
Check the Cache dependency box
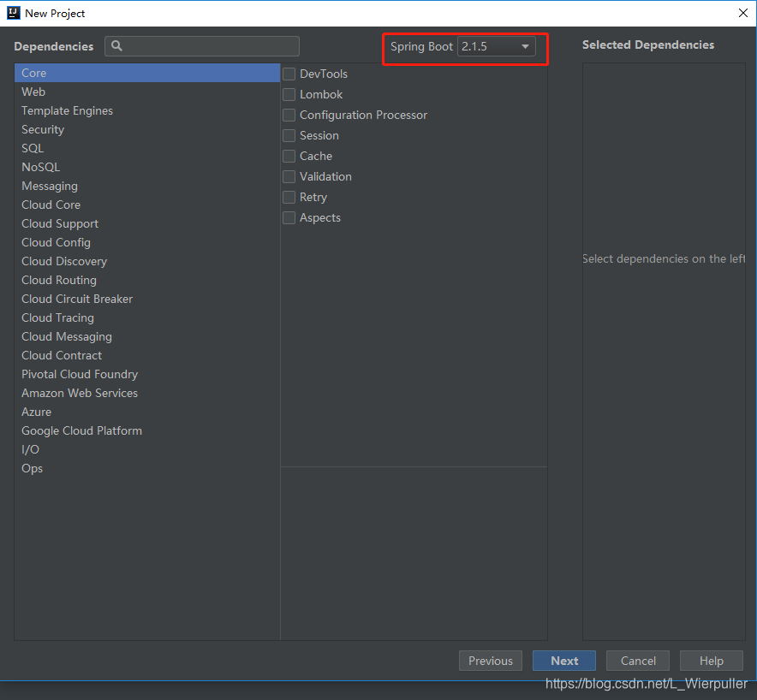(289, 156)
